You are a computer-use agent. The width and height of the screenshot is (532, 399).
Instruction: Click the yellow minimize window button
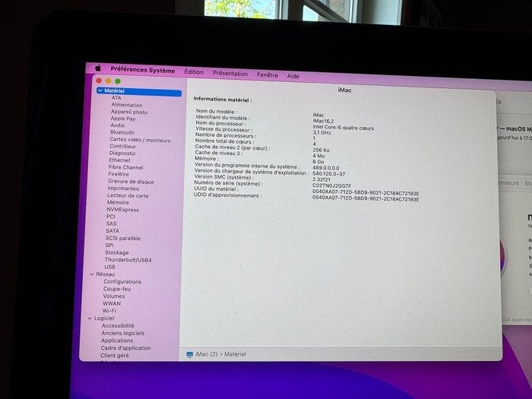click(x=108, y=81)
